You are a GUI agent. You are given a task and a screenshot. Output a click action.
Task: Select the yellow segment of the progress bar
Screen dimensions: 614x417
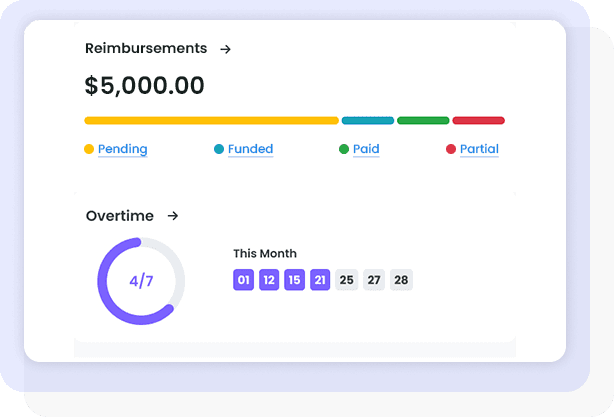(x=211, y=121)
